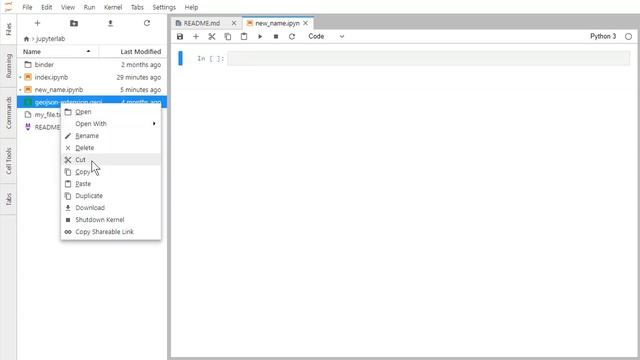Open the Settings menu
The image size is (640, 360).
click(x=164, y=7)
